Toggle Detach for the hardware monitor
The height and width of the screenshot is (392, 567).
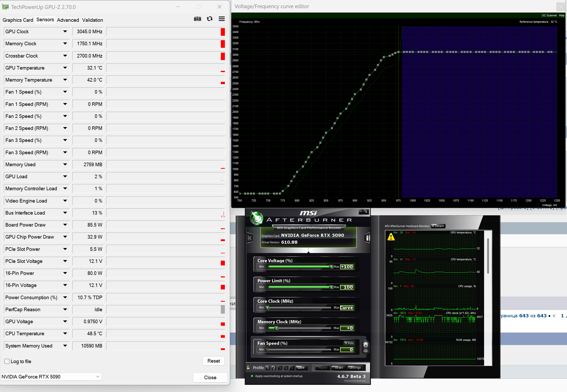tap(438, 226)
